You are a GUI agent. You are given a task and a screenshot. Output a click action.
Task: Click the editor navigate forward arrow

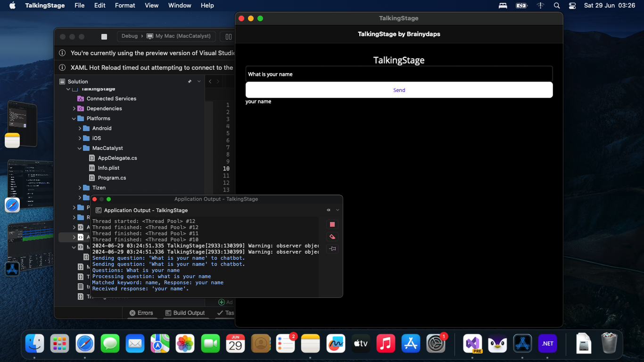(218, 82)
